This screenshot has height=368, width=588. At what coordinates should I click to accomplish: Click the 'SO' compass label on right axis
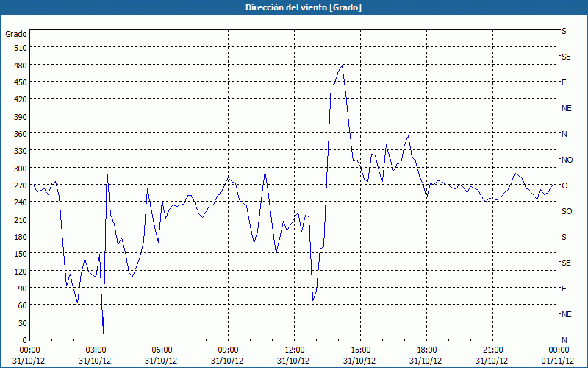[567, 211]
